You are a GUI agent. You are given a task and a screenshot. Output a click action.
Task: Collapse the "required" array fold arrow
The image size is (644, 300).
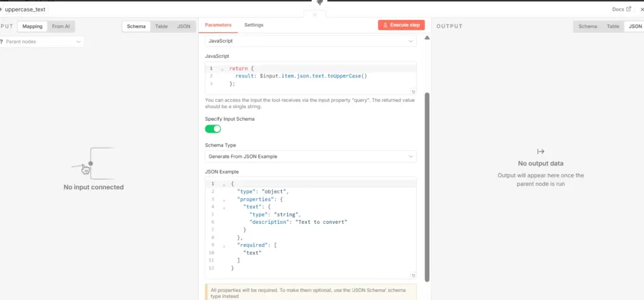pos(224,246)
